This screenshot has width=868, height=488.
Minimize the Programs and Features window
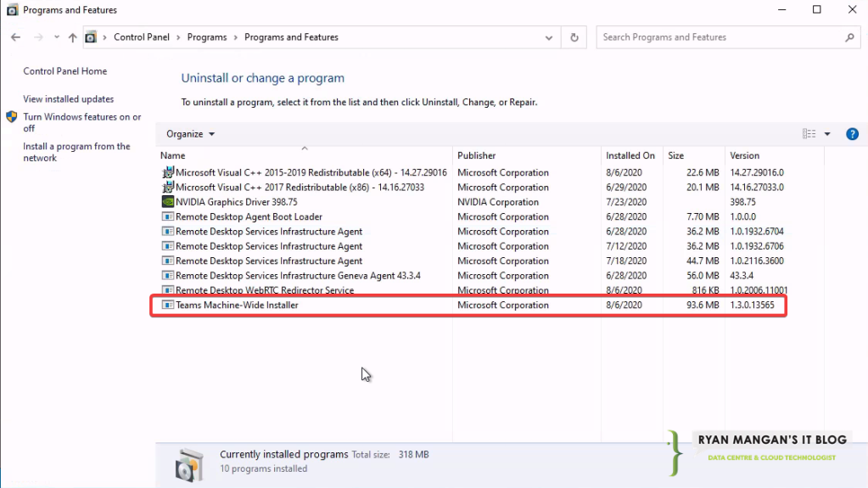point(781,9)
